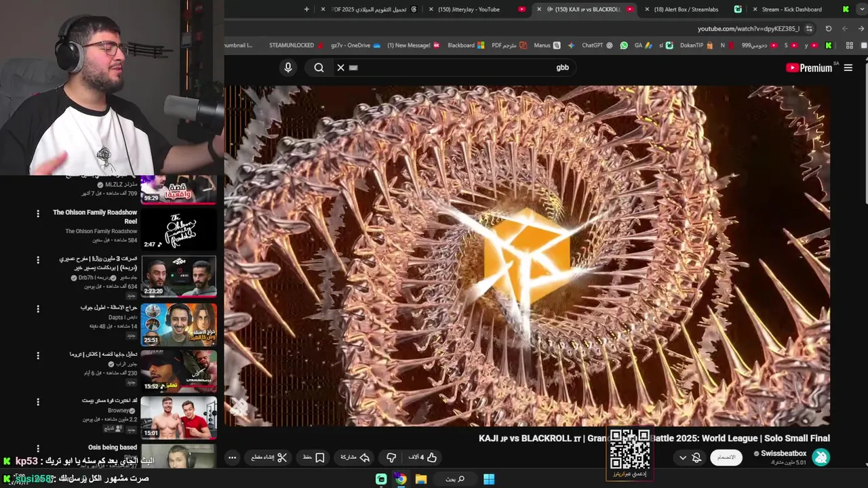Open options for the 15:52 video
This screenshot has height=488, width=868.
pos(38,355)
